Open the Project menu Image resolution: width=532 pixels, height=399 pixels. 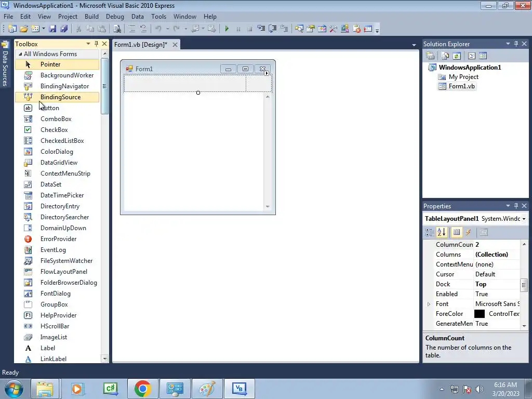[x=68, y=16]
